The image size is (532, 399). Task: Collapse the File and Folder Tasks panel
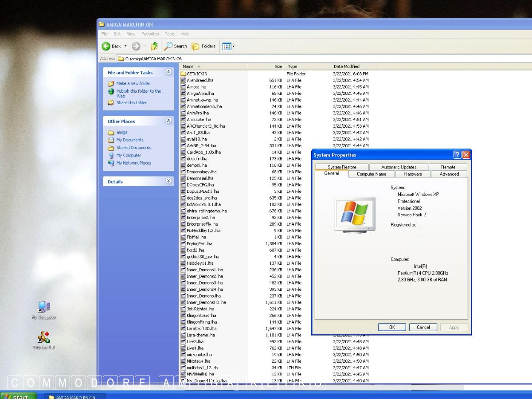tap(168, 72)
